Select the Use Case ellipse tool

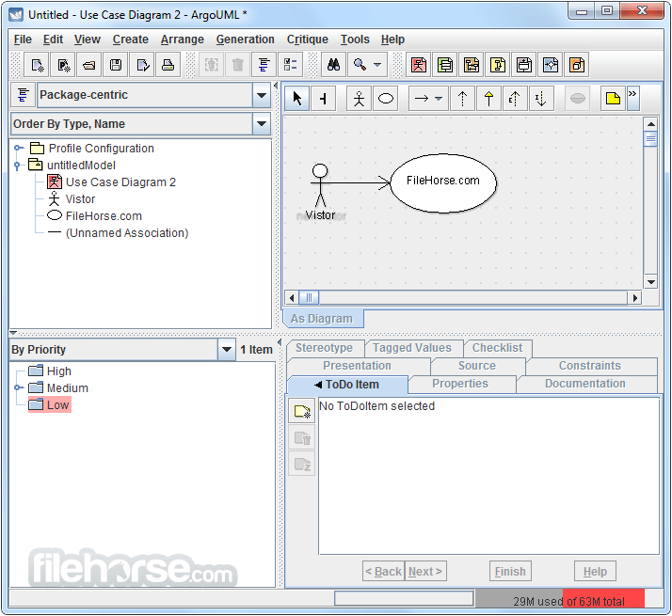(x=386, y=99)
